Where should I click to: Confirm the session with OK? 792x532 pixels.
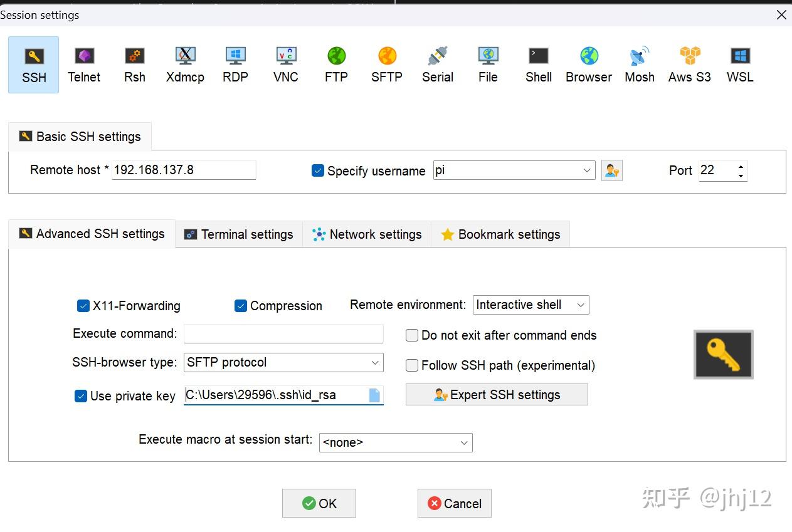coord(319,503)
